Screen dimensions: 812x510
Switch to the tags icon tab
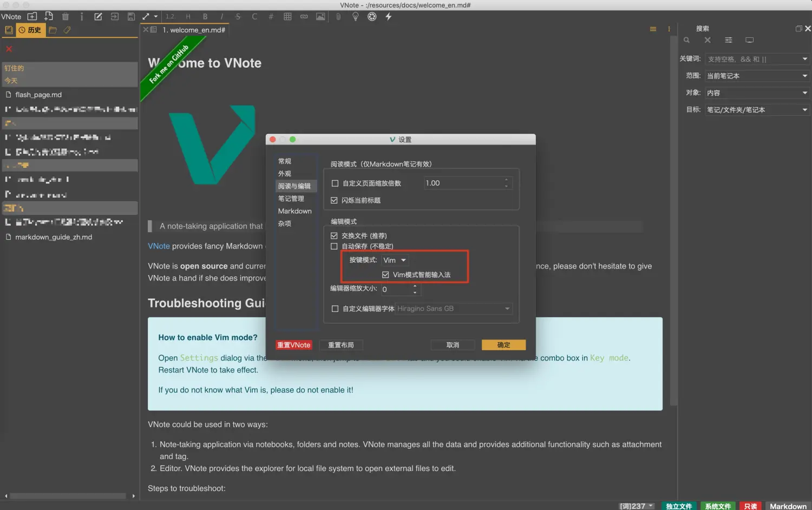(67, 30)
